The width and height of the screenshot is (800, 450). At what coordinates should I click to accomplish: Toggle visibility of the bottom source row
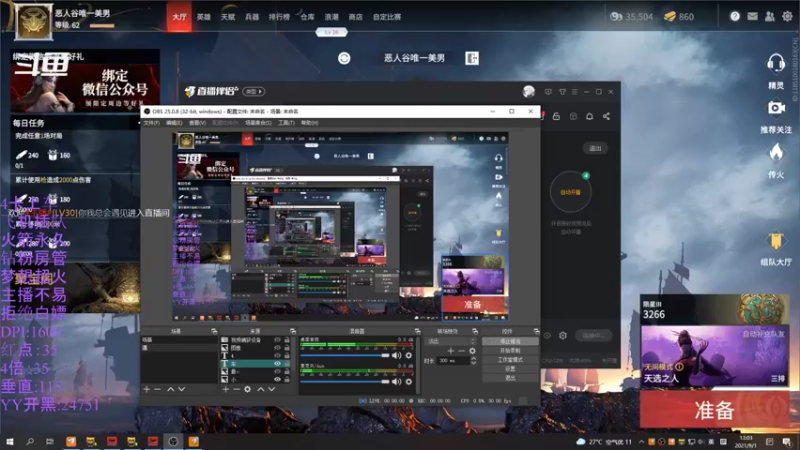pos(278,380)
